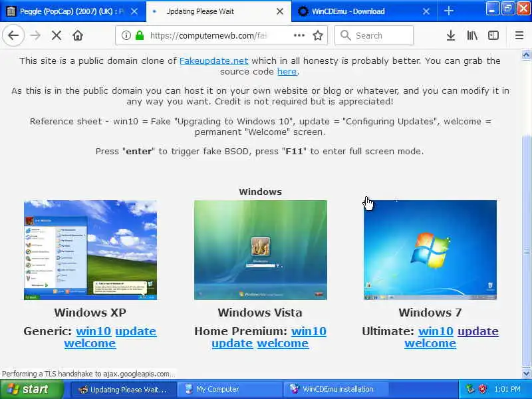Click the Windows 7 desktop thumbnail
The height and width of the screenshot is (399, 532).
(x=430, y=250)
